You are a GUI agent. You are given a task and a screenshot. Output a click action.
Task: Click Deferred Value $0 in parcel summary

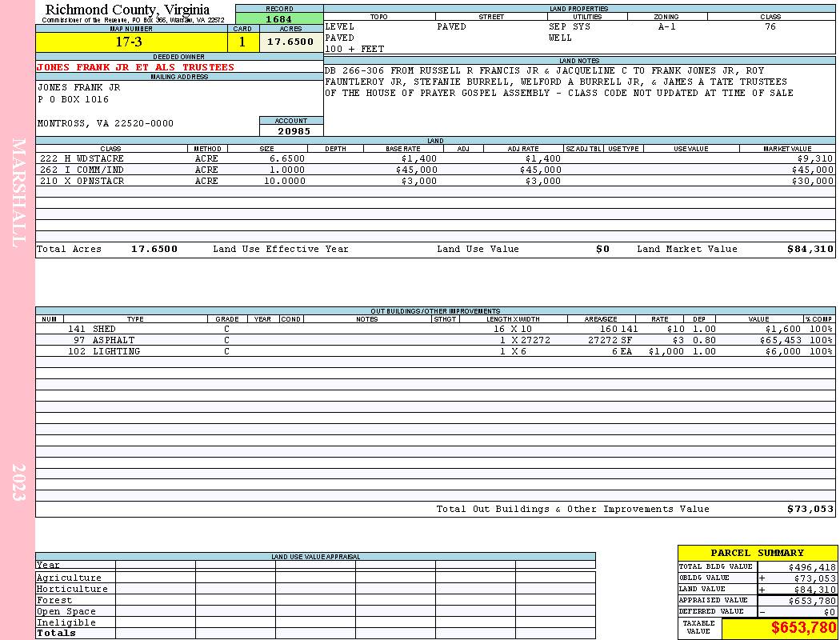point(830,612)
